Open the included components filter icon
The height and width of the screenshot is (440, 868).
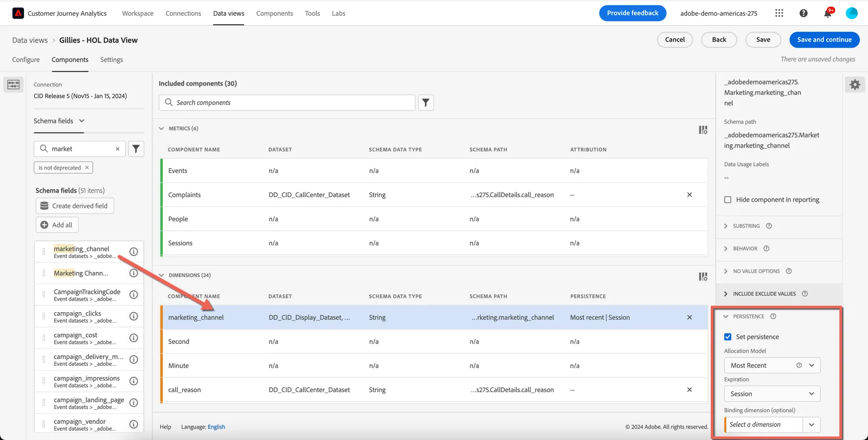[x=425, y=103]
